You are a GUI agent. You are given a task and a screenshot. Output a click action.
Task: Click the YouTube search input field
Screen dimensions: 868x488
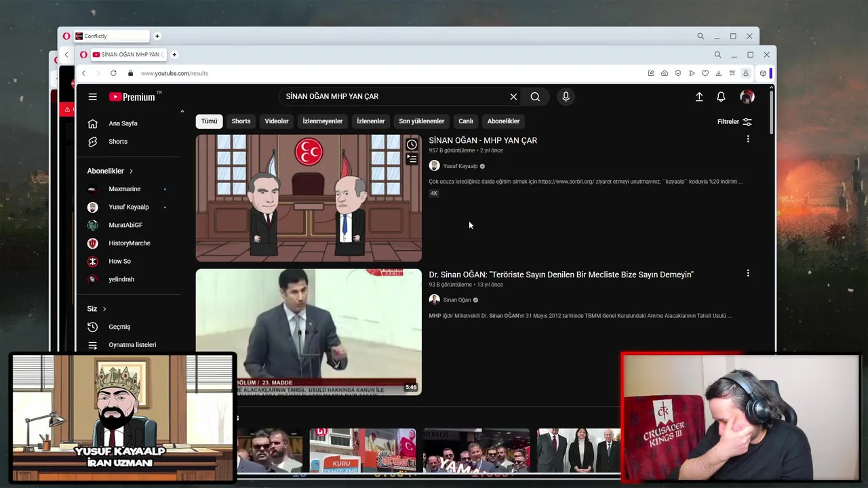coord(393,97)
